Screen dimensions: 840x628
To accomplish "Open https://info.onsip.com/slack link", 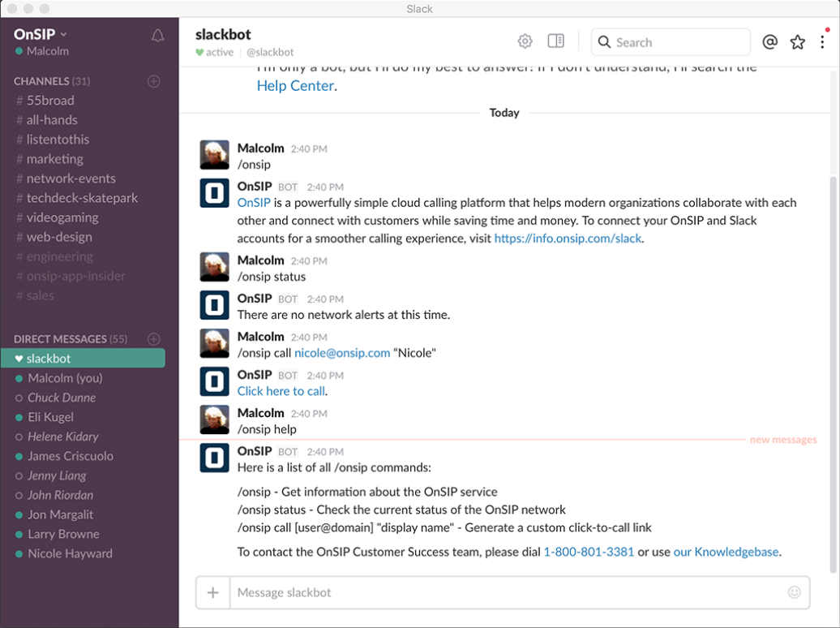I will coord(568,238).
